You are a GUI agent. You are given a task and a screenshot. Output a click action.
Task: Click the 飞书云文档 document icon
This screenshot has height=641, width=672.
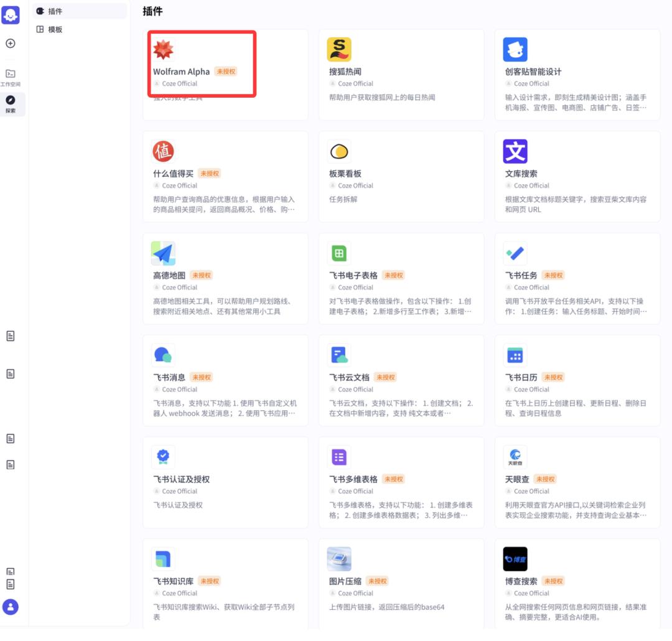tap(339, 355)
